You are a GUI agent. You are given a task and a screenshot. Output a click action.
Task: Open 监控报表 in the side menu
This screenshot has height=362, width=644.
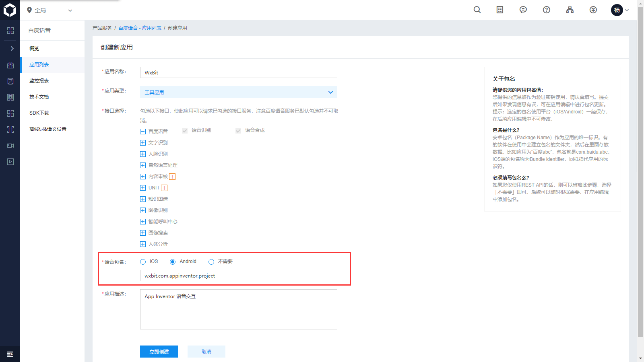pyautogui.click(x=52, y=81)
